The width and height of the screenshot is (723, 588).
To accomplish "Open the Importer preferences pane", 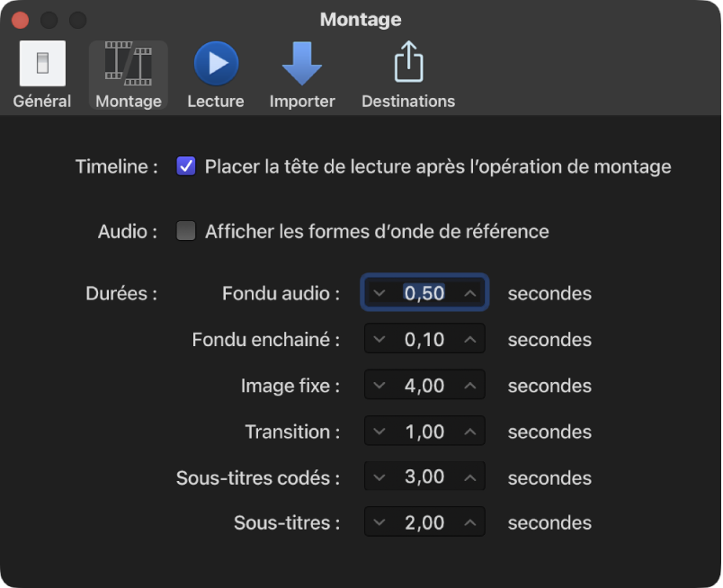I will (302, 75).
